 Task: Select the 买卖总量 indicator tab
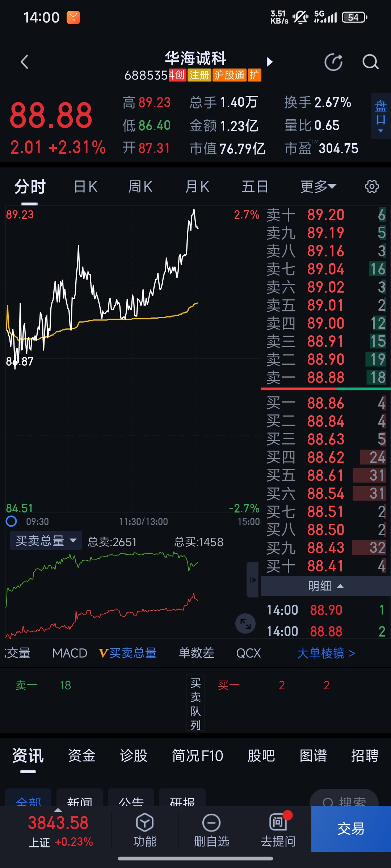tap(128, 653)
